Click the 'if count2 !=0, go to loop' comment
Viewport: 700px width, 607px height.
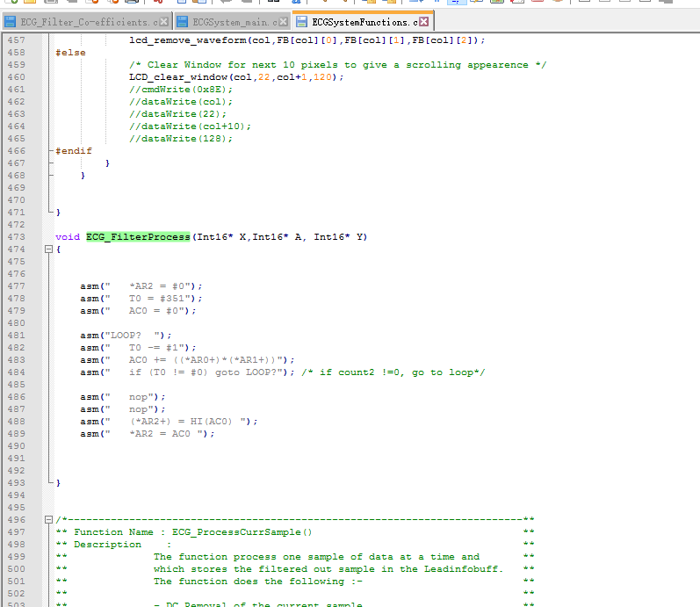tap(393, 372)
